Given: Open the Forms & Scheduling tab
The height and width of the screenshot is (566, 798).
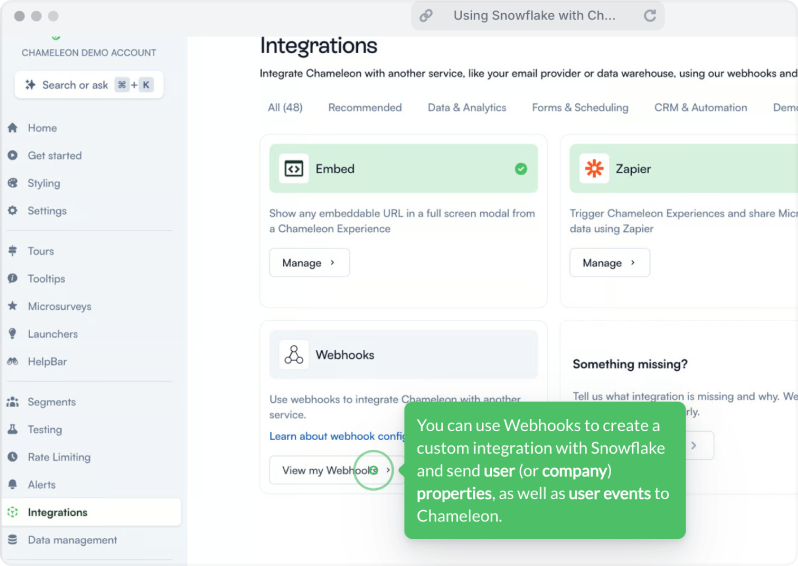Looking at the screenshot, I should 580,107.
